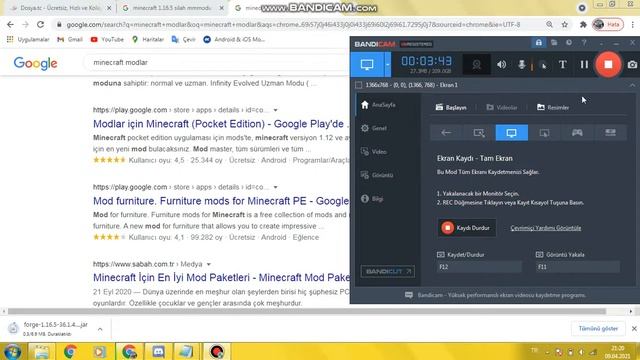Open Bandicam help question mark icon
Viewport: 640px width, 360px height.
click(584, 43)
